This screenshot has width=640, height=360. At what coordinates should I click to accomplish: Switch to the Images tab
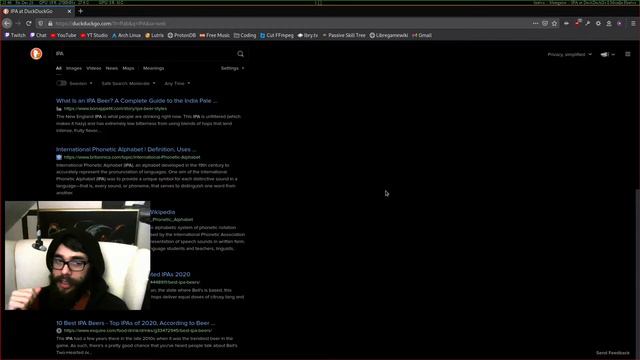point(74,69)
